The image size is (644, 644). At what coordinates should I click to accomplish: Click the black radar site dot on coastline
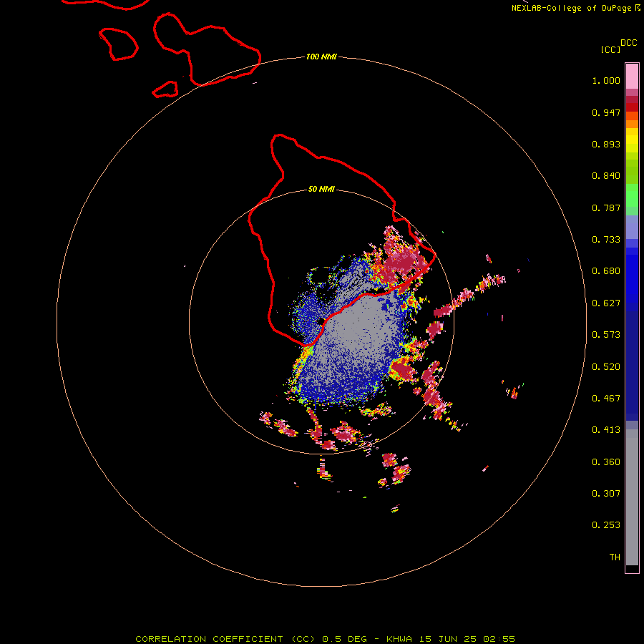(x=321, y=321)
